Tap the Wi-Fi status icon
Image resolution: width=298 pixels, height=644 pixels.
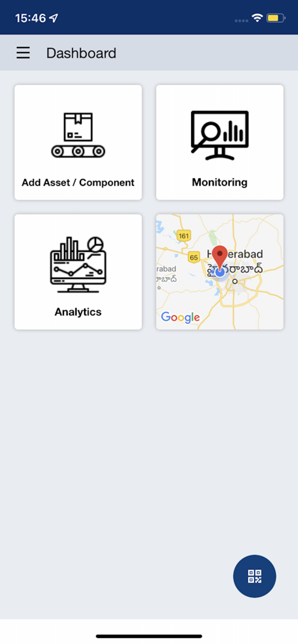tap(257, 18)
